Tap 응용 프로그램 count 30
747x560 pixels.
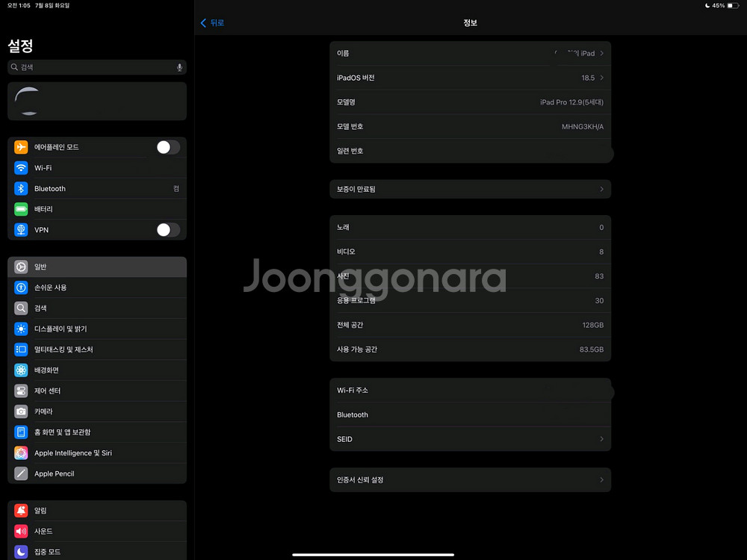(x=599, y=301)
